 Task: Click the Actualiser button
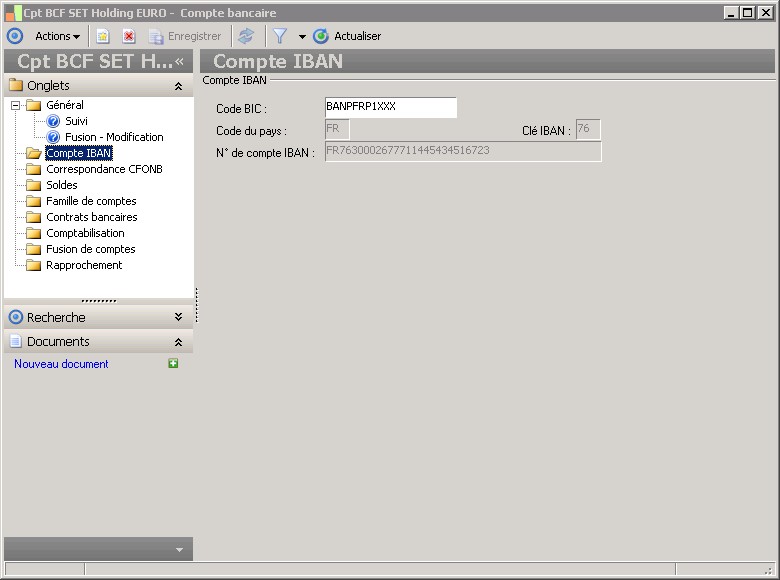(x=347, y=36)
